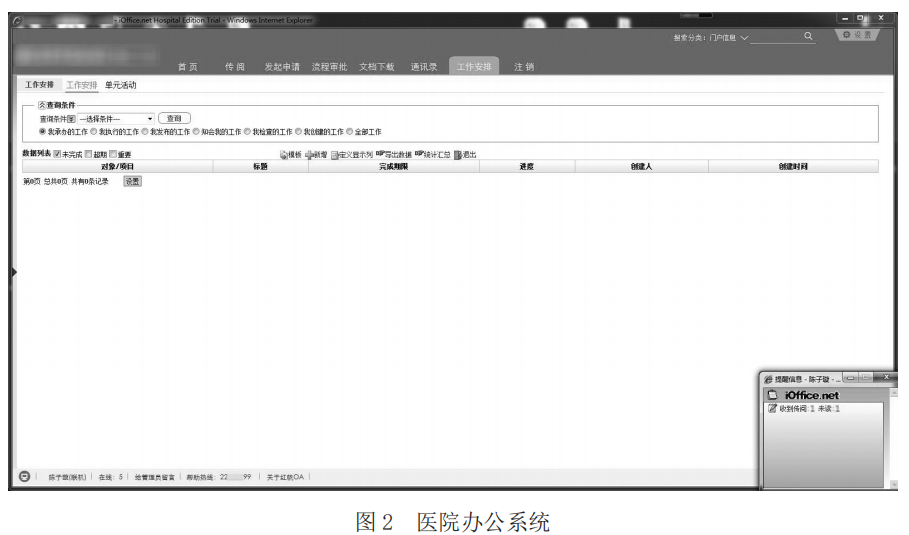Go to the 流程审批 navigation tab

[329, 67]
